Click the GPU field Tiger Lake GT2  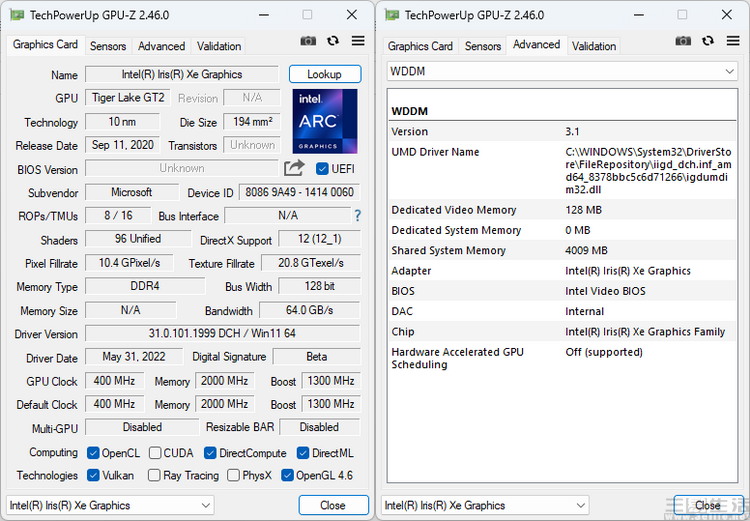[x=128, y=98]
